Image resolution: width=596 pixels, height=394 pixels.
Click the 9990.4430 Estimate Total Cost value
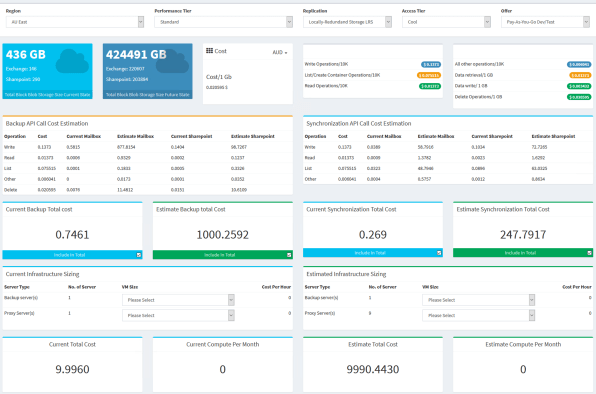pyautogui.click(x=372, y=369)
